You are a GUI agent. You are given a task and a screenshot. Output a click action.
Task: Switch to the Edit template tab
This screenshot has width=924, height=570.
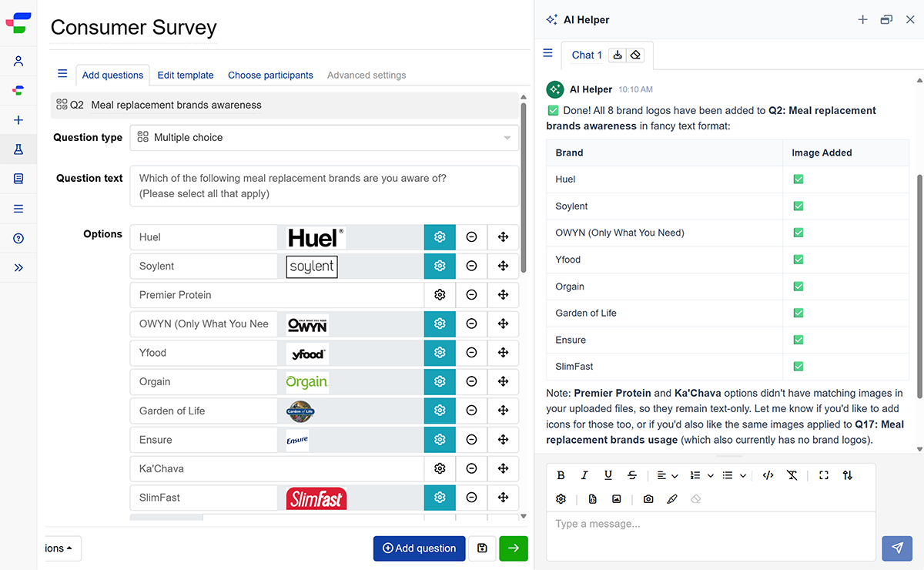coord(186,75)
